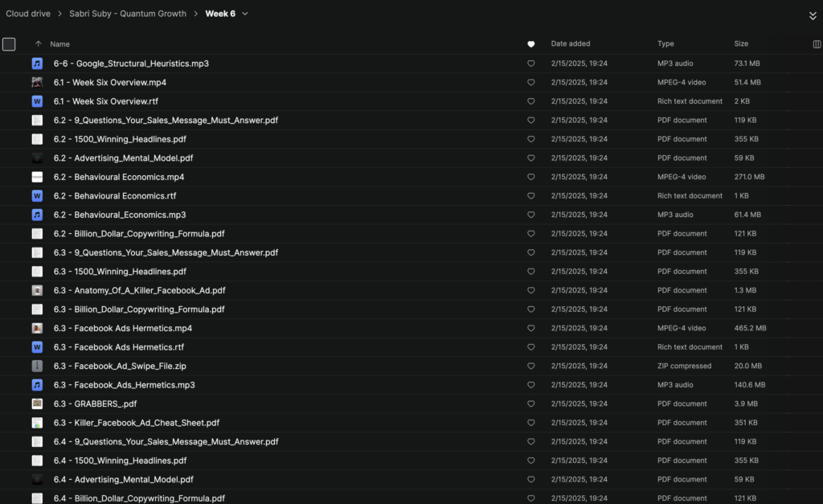Sort files by the Size column header
The image size is (823, 504).
(741, 43)
